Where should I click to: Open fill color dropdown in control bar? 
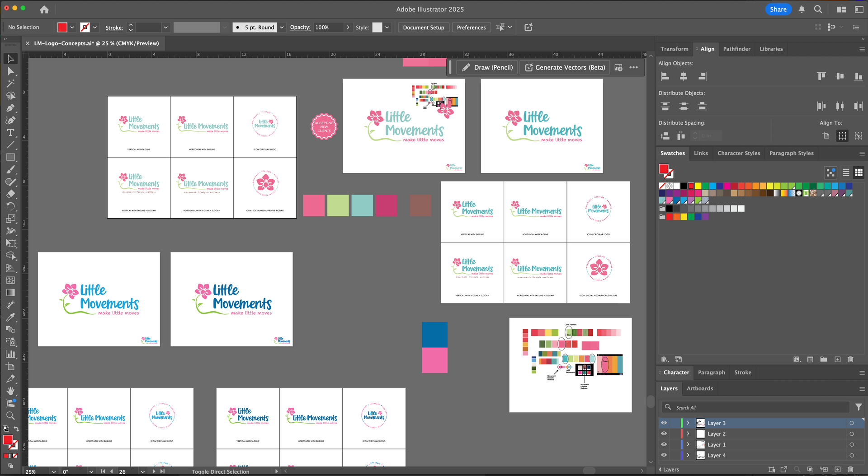pos(72,28)
